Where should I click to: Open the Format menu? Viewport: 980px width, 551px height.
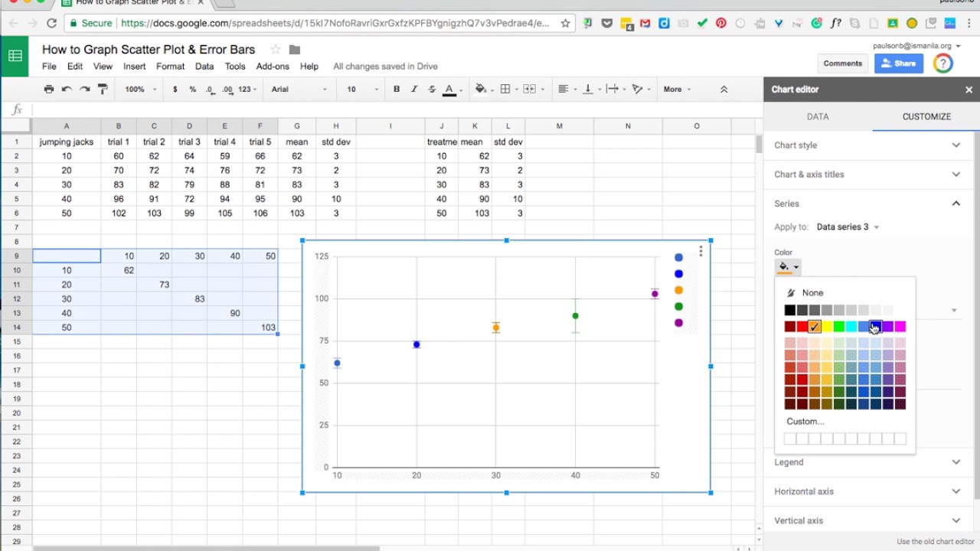(x=171, y=67)
